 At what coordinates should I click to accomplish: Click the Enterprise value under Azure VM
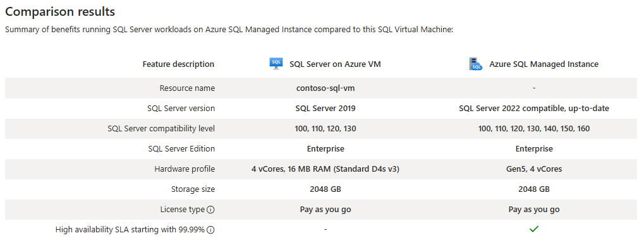point(325,148)
